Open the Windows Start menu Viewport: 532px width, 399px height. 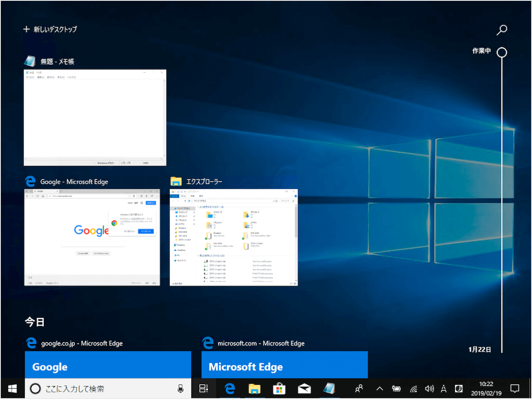12,389
